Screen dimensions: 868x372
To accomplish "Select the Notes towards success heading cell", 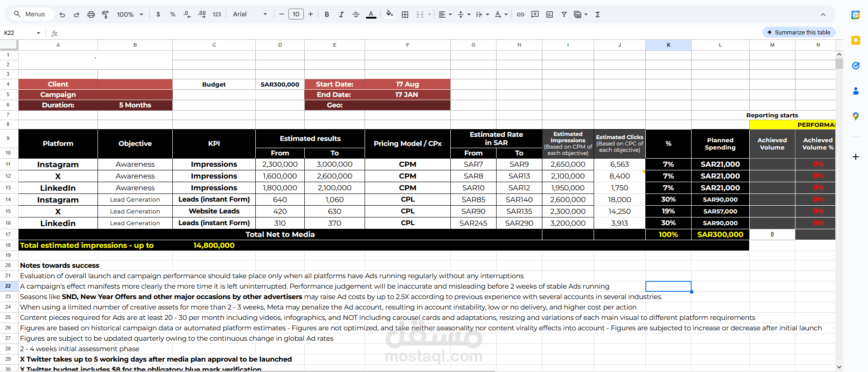I will tap(58, 266).
